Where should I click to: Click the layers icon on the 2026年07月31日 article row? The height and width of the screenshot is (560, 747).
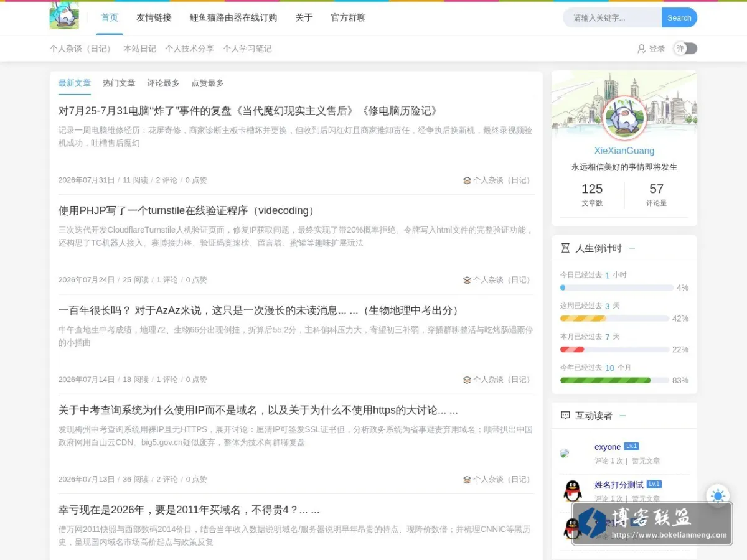point(467,180)
